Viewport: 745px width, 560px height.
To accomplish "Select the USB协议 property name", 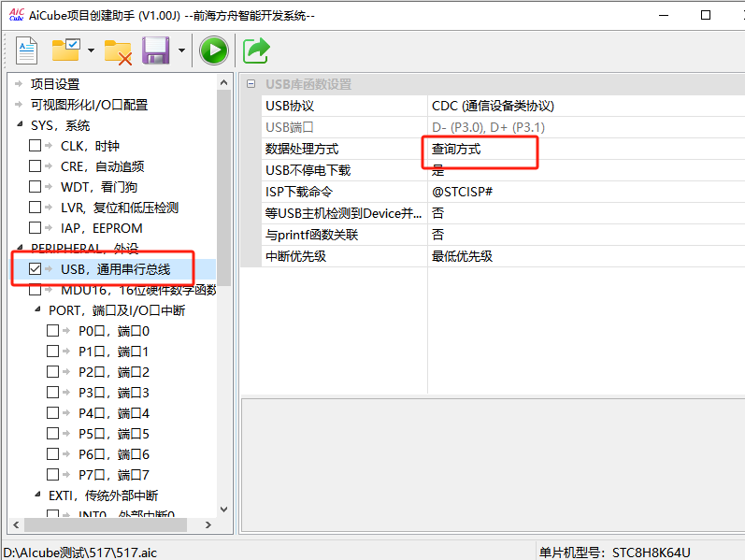I will (290, 106).
